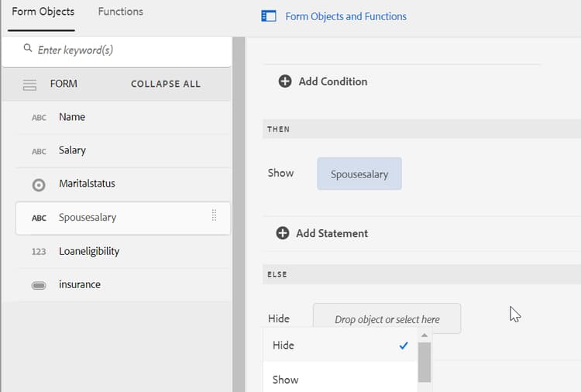581x392 pixels.
Task: Click the 123 numeric icon beside Loaneligibility
Action: coord(39,252)
